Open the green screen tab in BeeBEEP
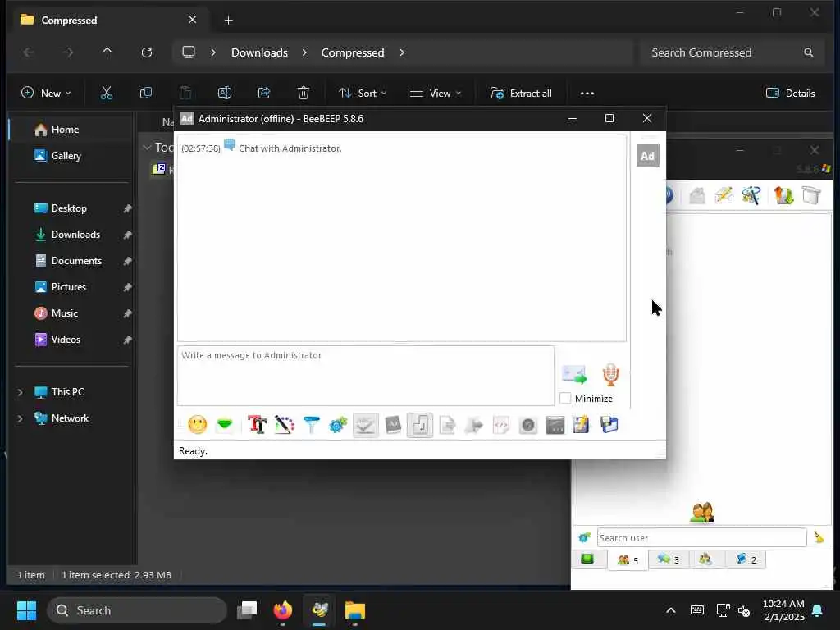Viewport: 840px width, 630px height. coord(587,559)
